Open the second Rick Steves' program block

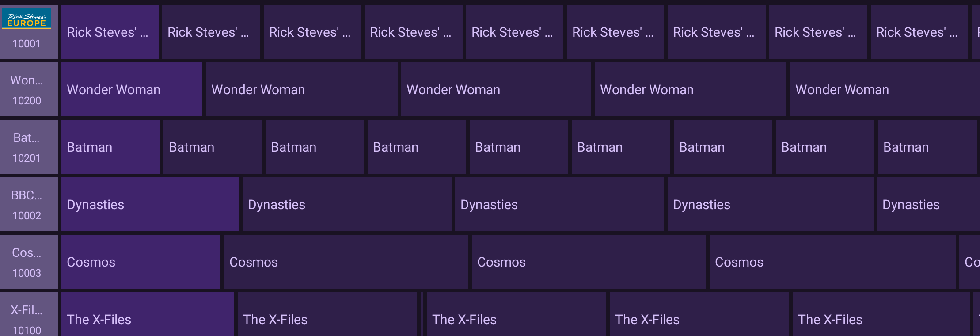pos(211,32)
